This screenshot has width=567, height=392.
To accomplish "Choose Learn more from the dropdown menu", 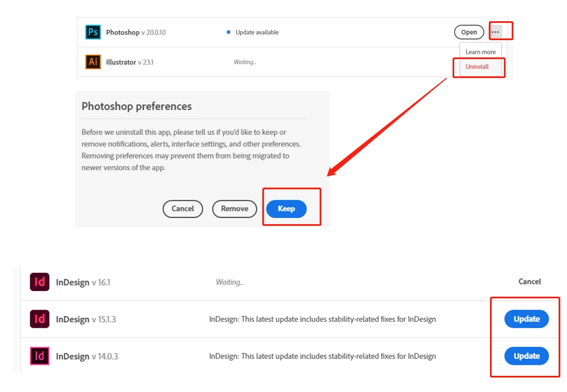I will pos(480,52).
